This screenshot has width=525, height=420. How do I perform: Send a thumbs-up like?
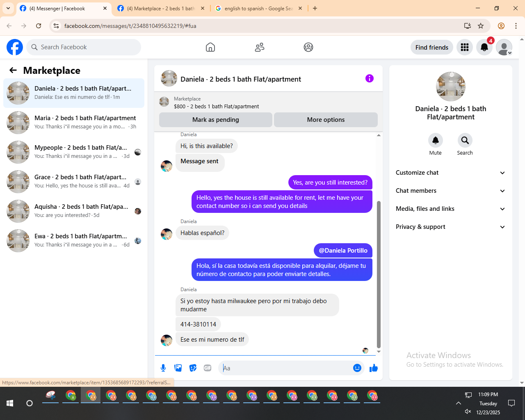373,368
